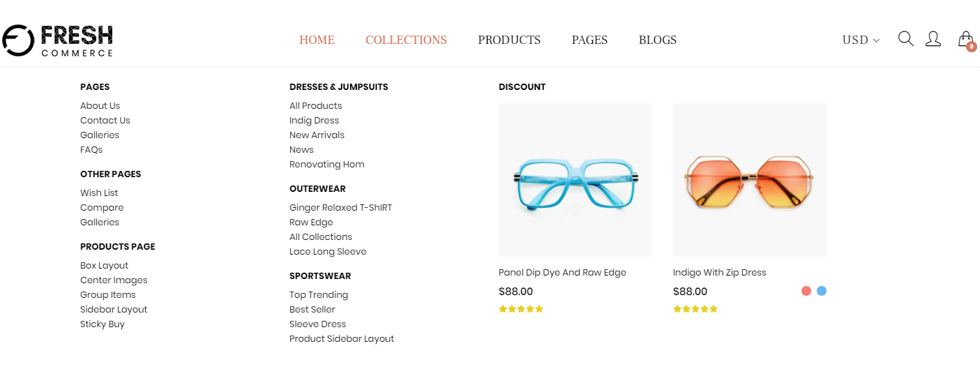Screen dimensions: 980x376
Task: Open the Collections menu
Action: click(x=406, y=40)
